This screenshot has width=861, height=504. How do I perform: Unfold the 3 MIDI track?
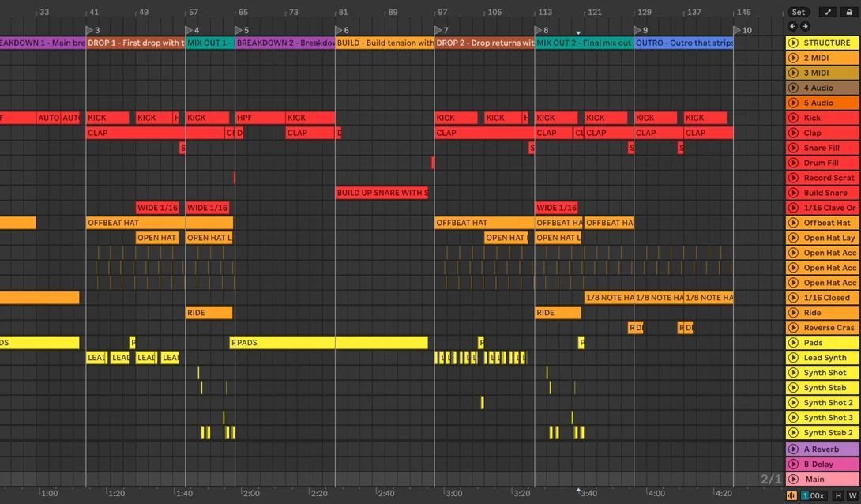793,73
